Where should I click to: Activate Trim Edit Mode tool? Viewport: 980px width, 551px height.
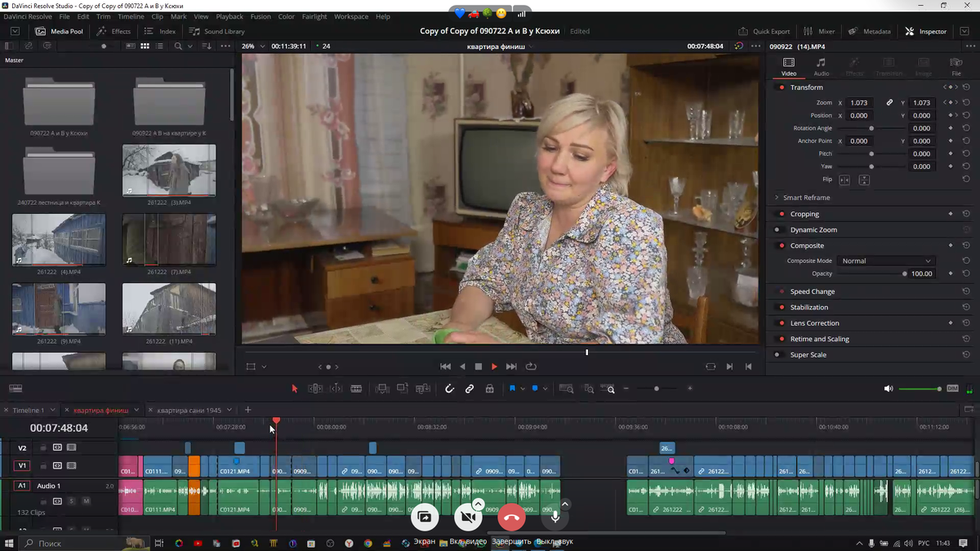[x=315, y=389]
